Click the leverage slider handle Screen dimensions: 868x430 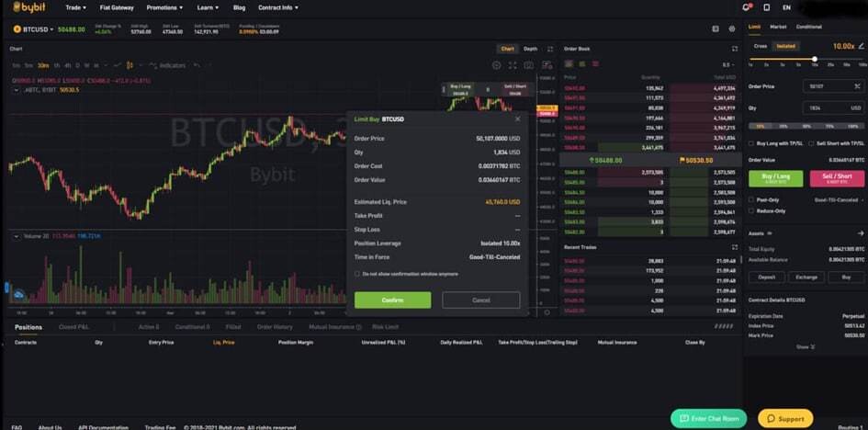pyautogui.click(x=815, y=59)
